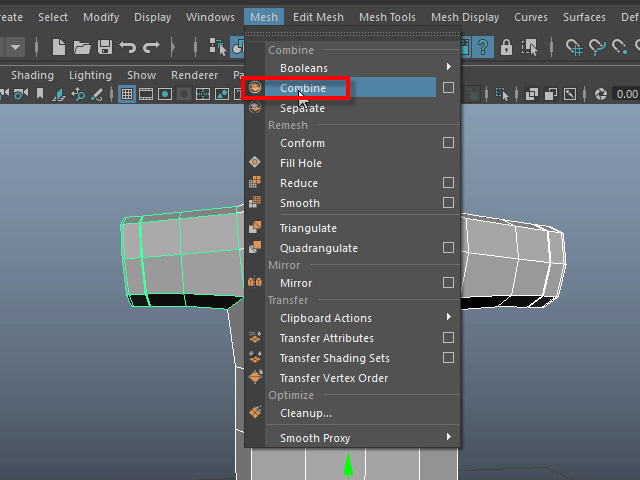This screenshot has width=640, height=480.
Task: Select Fill Hole menu entry
Action: pos(300,163)
